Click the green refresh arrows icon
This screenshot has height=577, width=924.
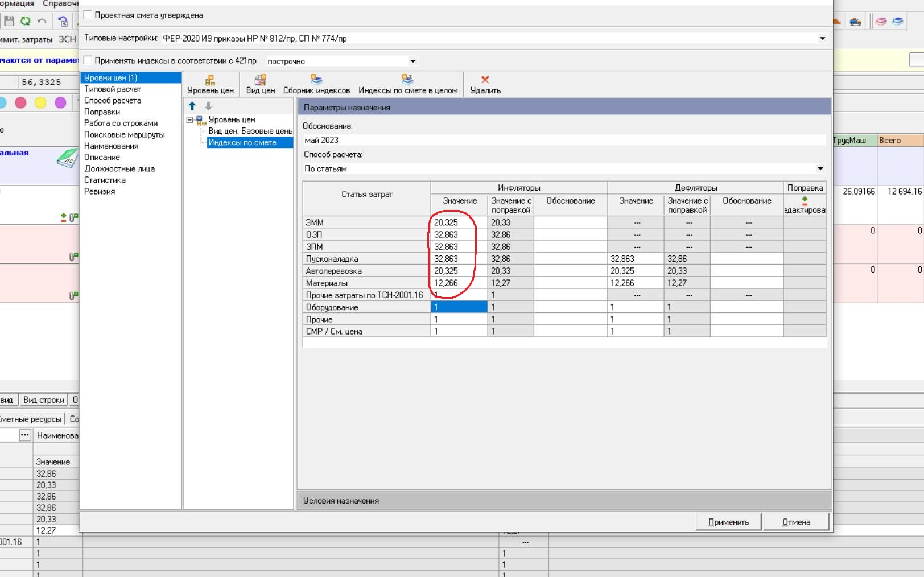(x=26, y=22)
